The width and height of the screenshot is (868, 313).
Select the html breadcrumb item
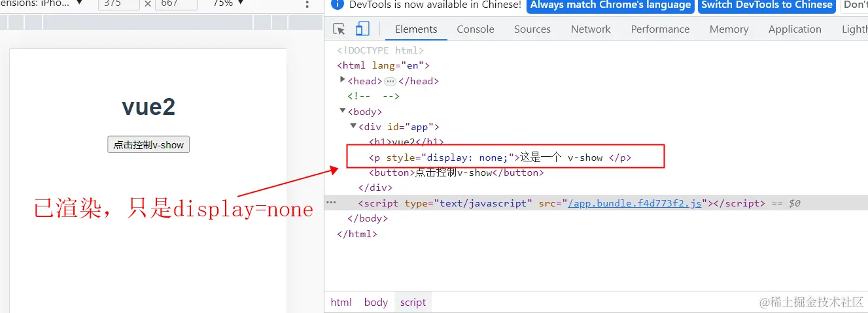point(341,302)
